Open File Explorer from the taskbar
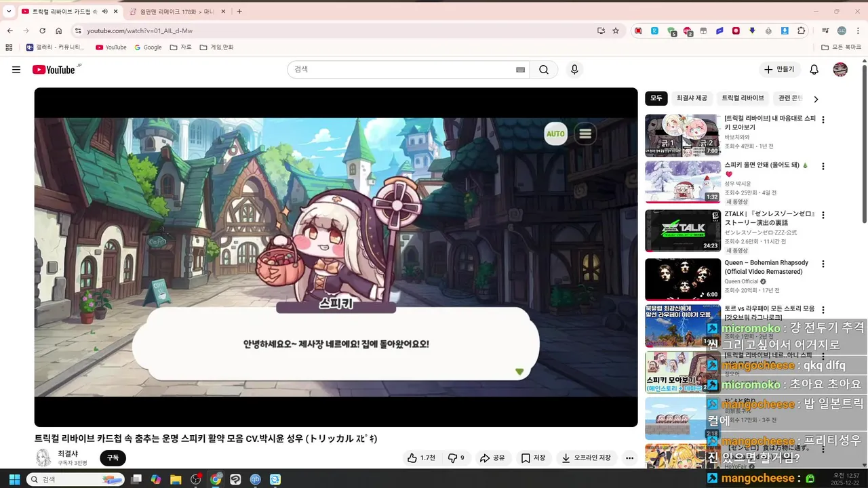 tap(176, 479)
